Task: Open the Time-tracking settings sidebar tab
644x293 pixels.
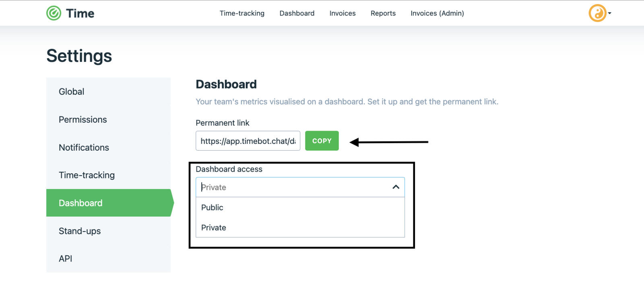Action: 108,175
